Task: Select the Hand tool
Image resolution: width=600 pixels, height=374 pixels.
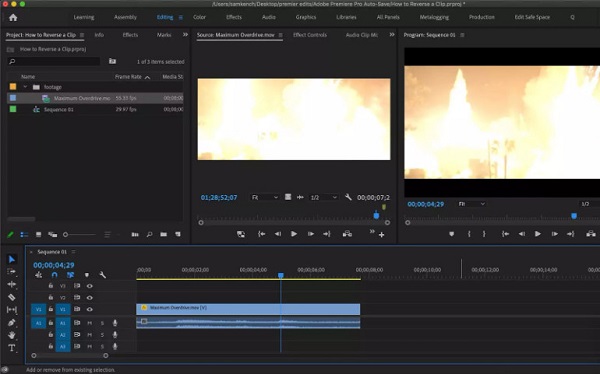Action: point(11,335)
